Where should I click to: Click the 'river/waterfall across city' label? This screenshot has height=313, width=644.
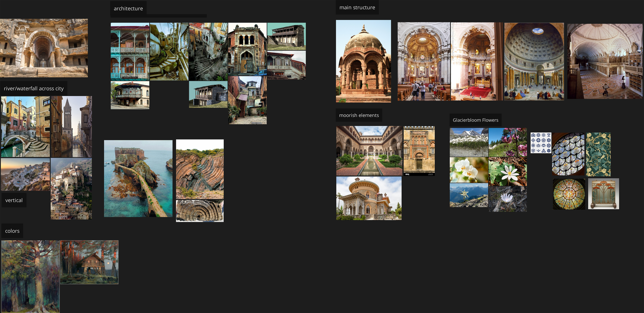pos(34,88)
